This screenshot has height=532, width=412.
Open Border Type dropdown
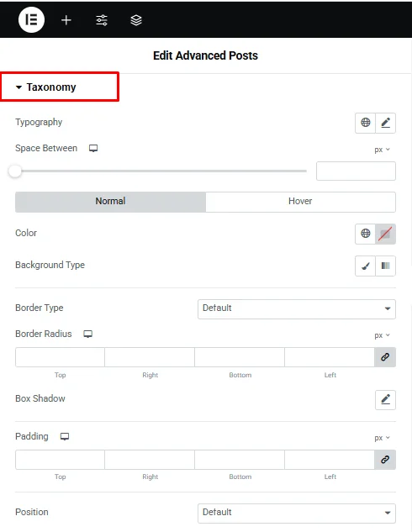tap(297, 308)
